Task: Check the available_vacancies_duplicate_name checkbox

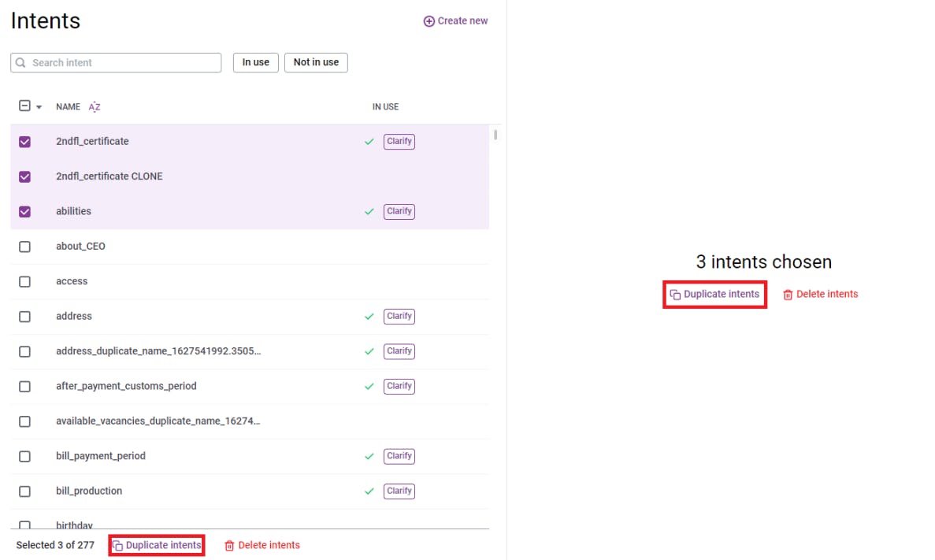Action: (24, 421)
